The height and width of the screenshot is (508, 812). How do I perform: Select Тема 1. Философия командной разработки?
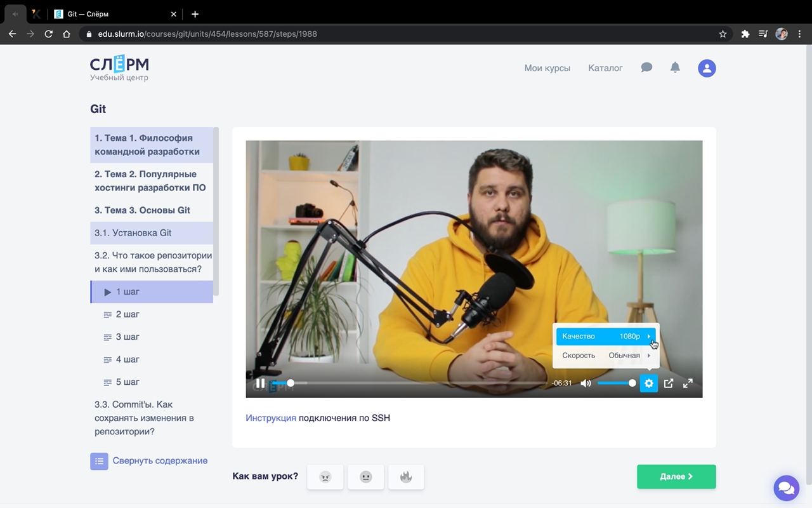click(x=152, y=145)
